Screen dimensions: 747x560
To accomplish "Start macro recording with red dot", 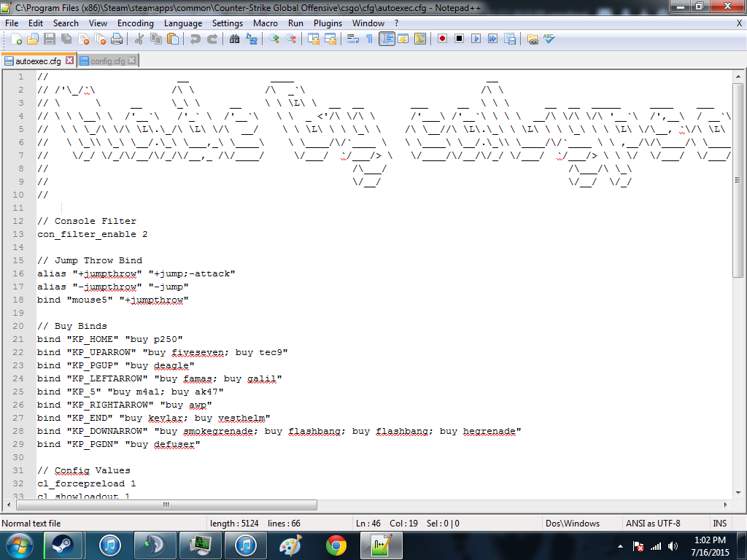I will 442,39.
